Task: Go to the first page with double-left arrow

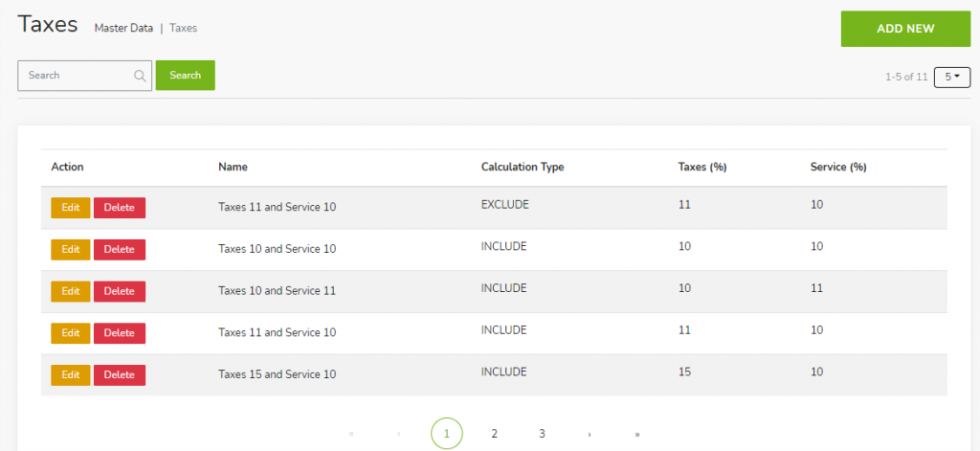Action: tap(351, 434)
